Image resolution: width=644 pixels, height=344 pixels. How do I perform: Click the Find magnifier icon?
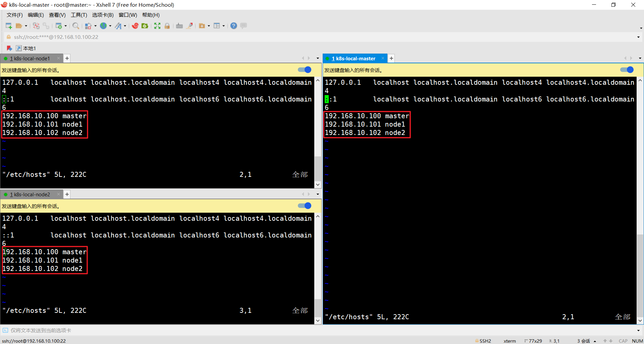point(76,26)
